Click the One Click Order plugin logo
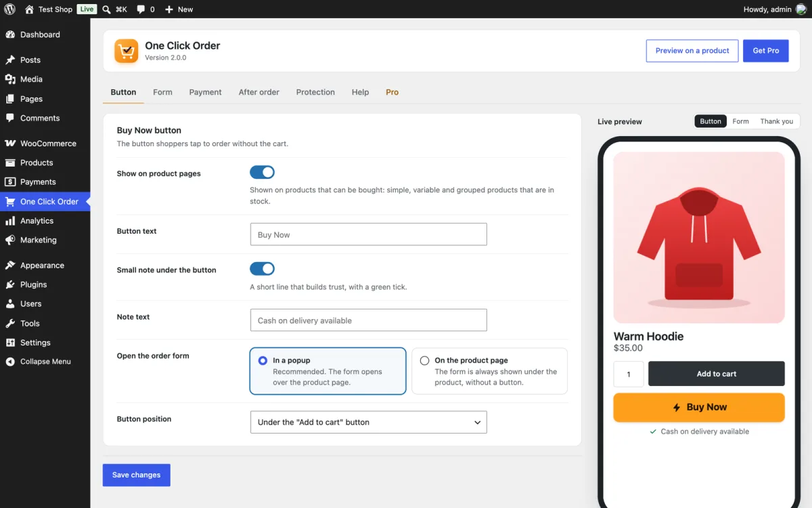812x508 pixels. tap(127, 51)
